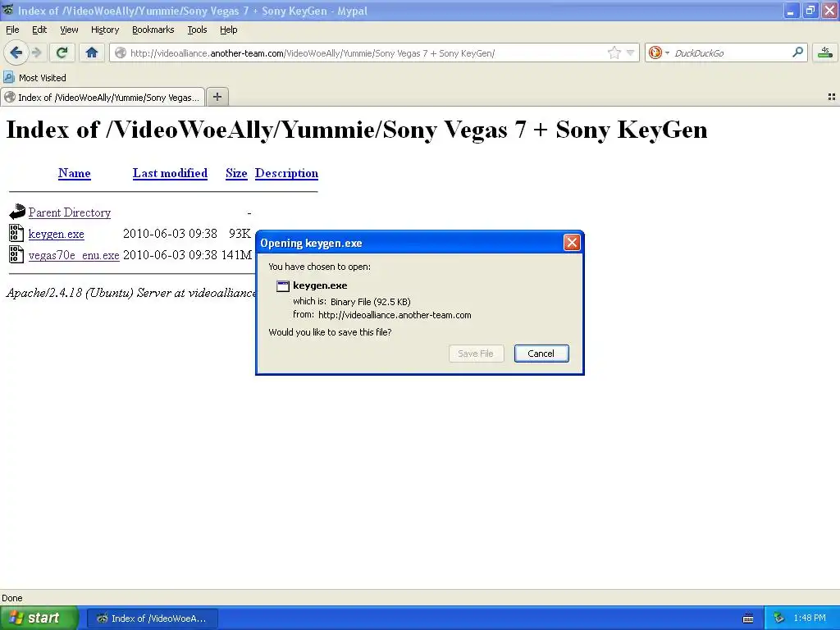The height and width of the screenshot is (630, 840).
Task: Open the View menu
Action: point(69,30)
